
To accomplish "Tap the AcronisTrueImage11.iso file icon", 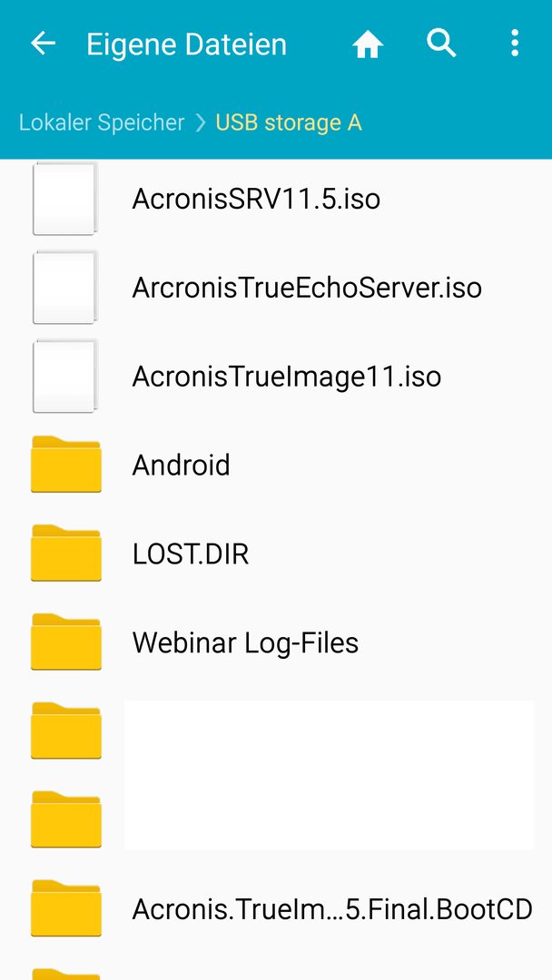I will (x=65, y=377).
